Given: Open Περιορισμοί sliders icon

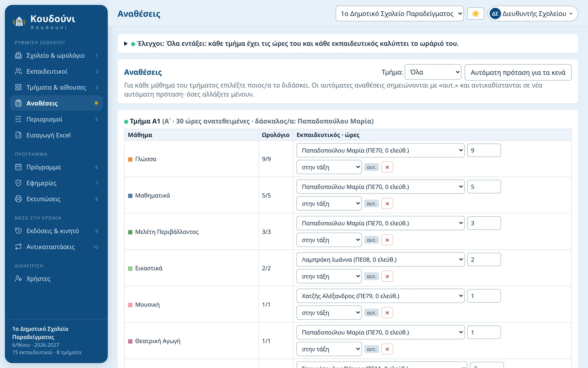Looking at the screenshot, I should pos(18,119).
